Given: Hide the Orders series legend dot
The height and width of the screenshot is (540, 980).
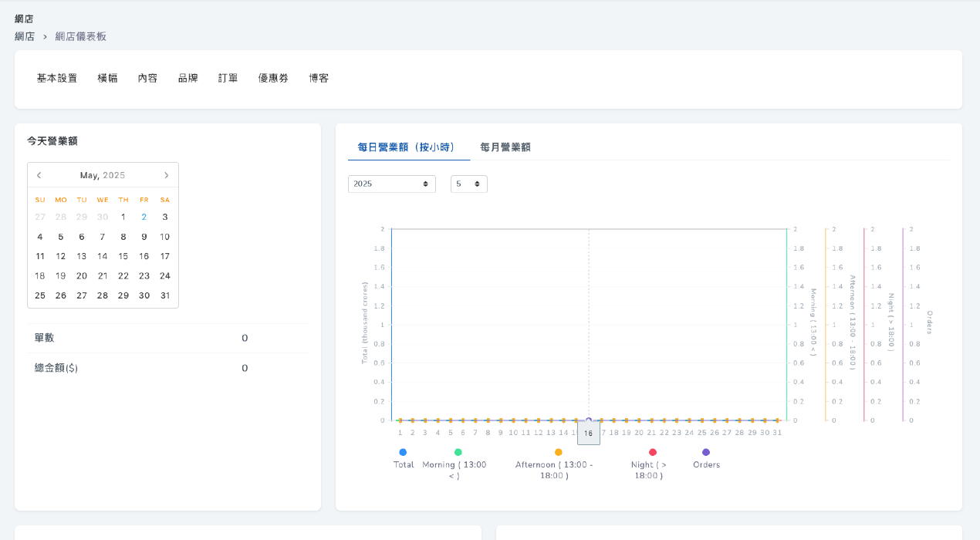Looking at the screenshot, I should (705, 452).
